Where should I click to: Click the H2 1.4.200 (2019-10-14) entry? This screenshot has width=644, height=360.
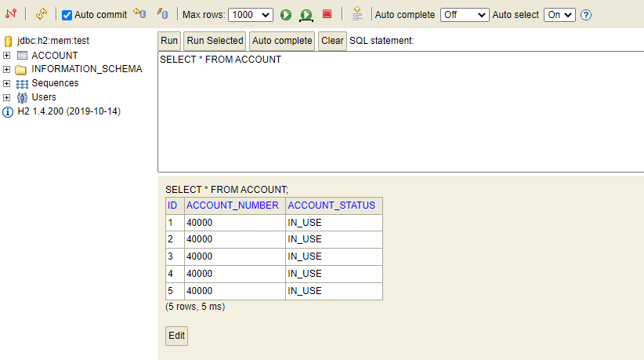(69, 111)
